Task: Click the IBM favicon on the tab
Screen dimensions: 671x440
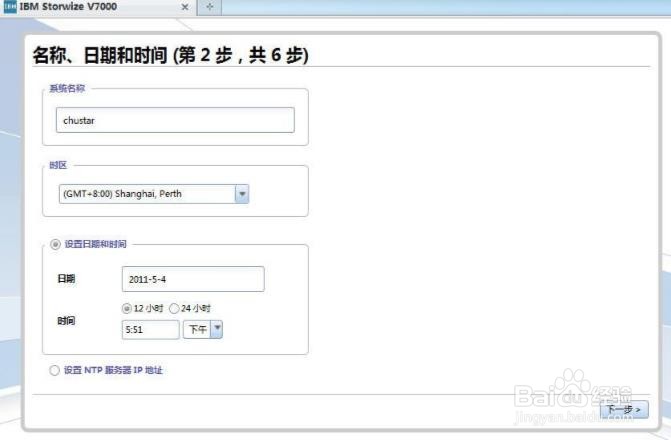Action: point(10,7)
